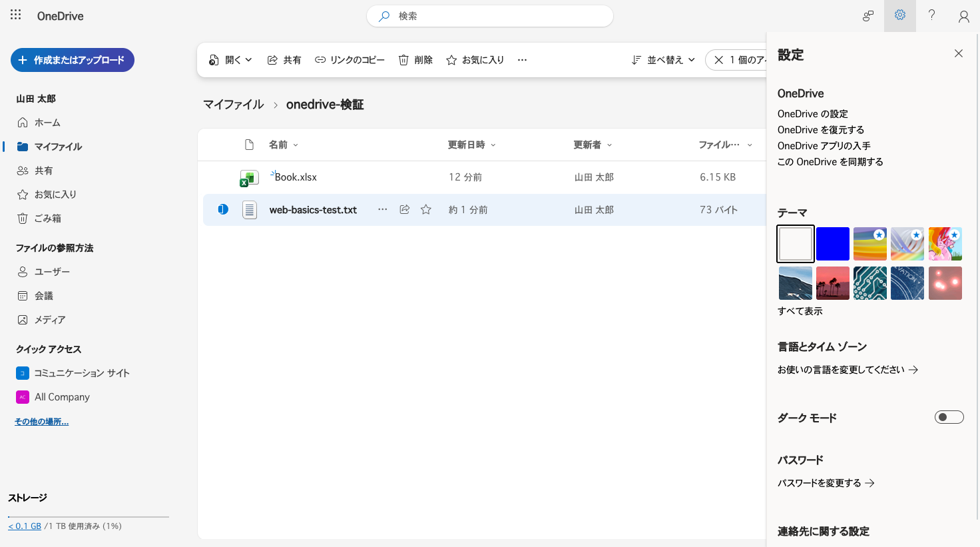Browse files by メディア
980x547 pixels.
(x=41, y=320)
